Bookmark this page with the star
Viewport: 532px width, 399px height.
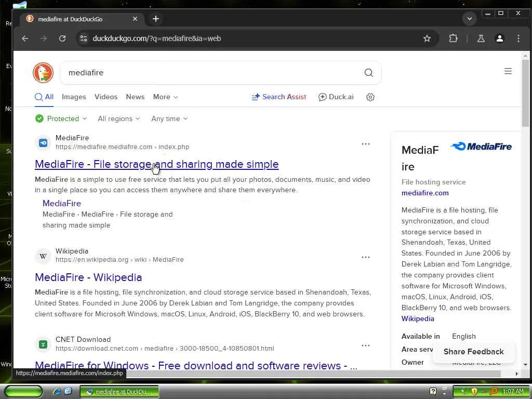click(427, 38)
